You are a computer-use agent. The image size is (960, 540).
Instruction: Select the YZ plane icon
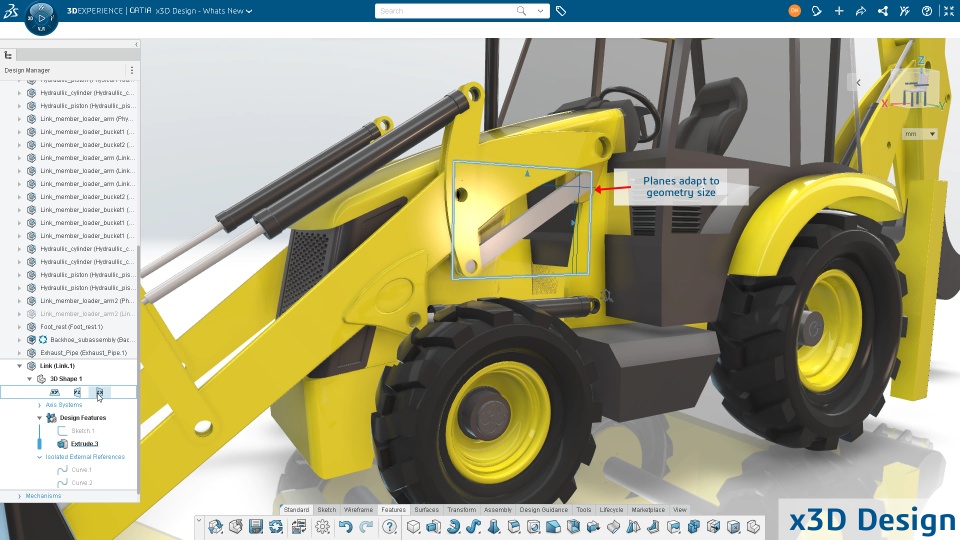coord(77,392)
